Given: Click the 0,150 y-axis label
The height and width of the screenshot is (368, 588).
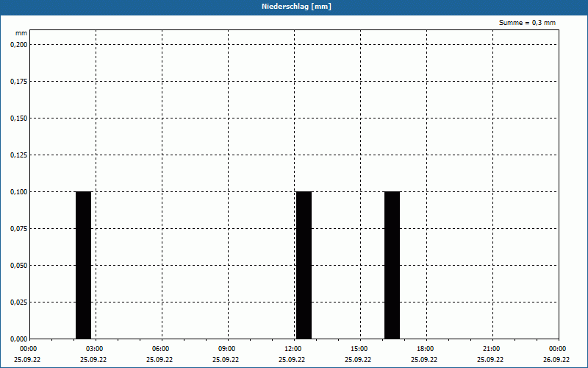Looking at the screenshot, I should pyautogui.click(x=19, y=118).
